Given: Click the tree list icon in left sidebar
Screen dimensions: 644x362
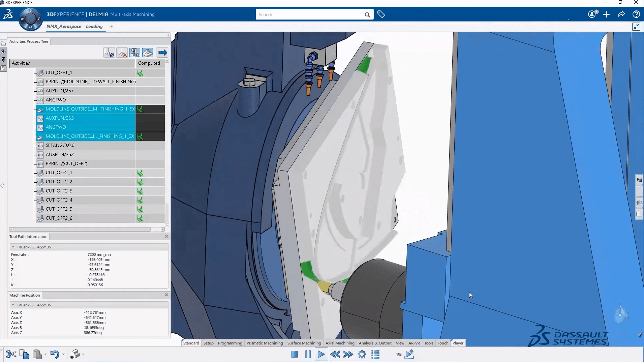Looking at the screenshot, I should click(x=3, y=68).
